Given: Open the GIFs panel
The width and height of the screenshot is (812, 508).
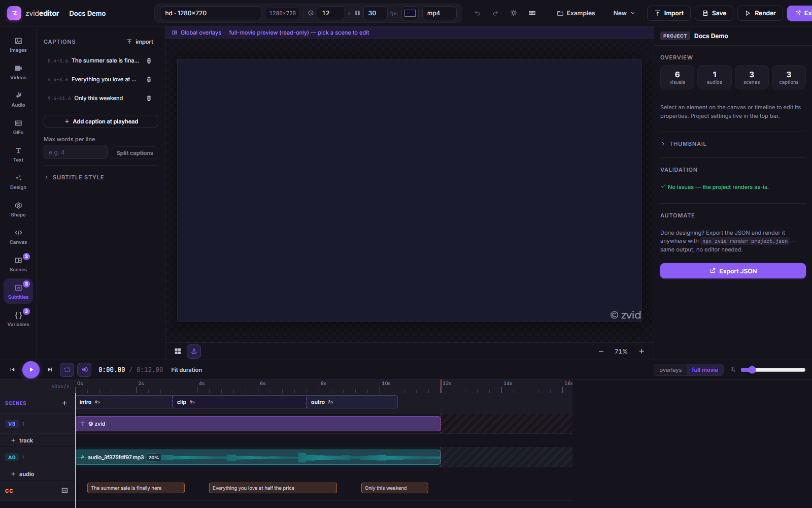Looking at the screenshot, I should pyautogui.click(x=18, y=127).
